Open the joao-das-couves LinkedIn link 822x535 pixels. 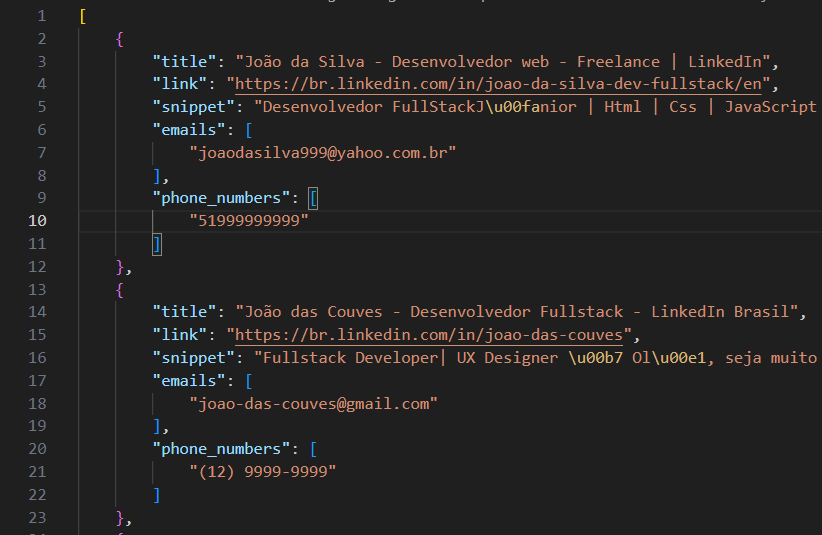(429, 335)
